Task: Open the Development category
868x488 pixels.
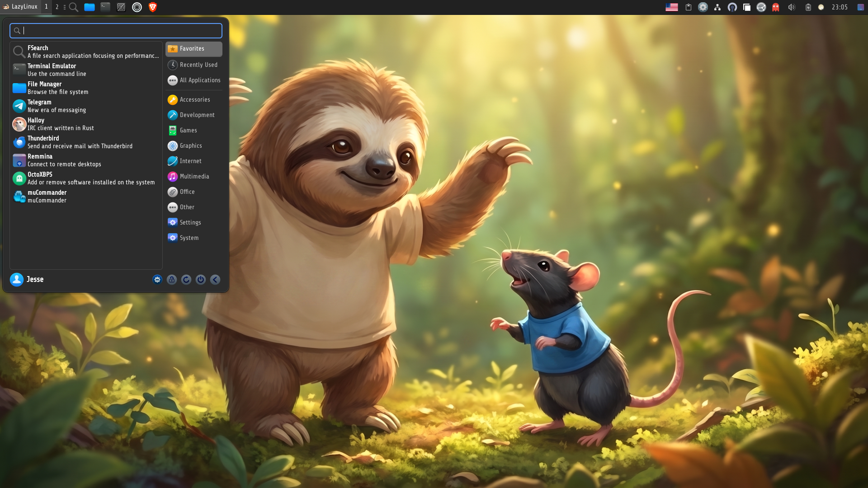Action: pos(193,115)
